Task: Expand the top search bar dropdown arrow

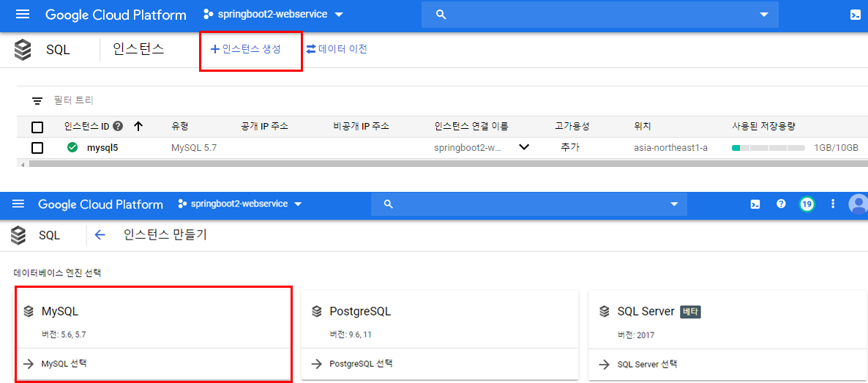Action: pos(765,15)
